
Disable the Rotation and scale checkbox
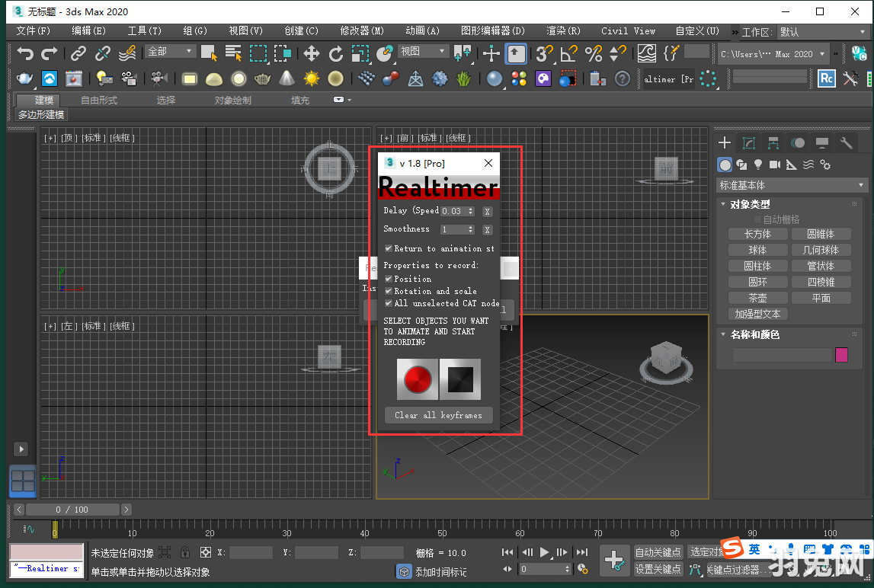click(389, 290)
